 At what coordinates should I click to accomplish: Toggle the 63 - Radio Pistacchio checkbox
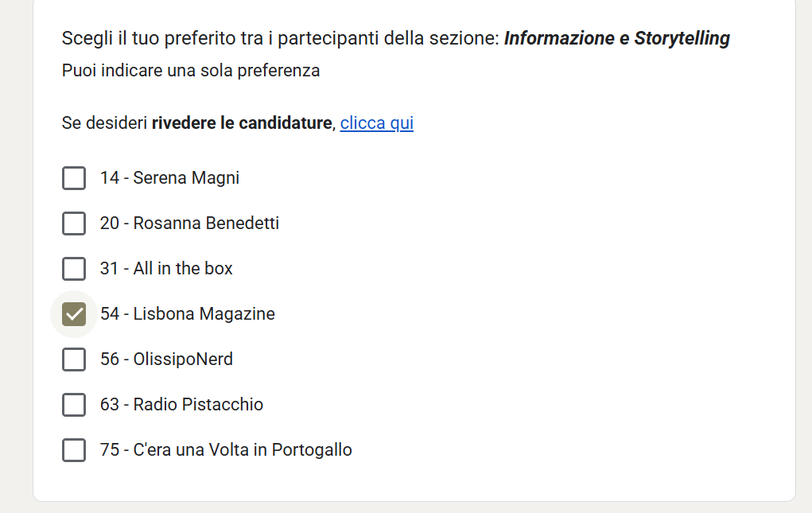coord(74,405)
